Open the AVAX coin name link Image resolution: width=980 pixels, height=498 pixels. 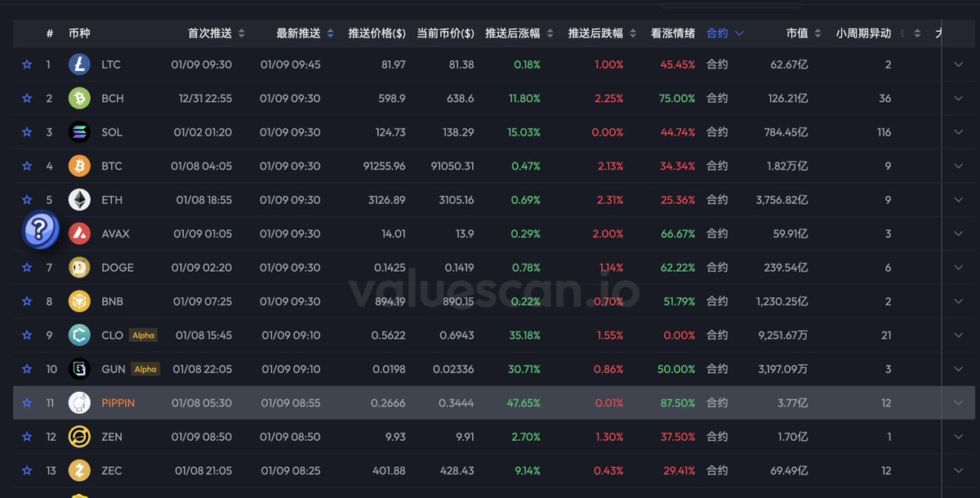pos(115,233)
